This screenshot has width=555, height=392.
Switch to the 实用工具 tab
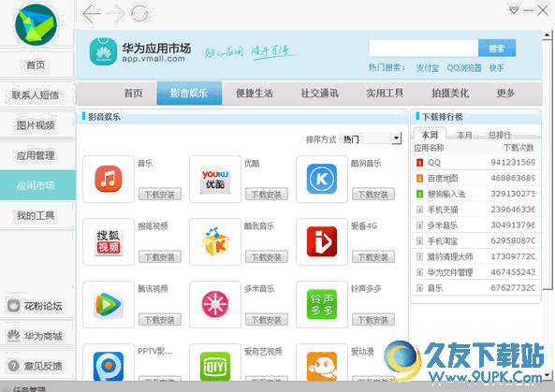385,93
